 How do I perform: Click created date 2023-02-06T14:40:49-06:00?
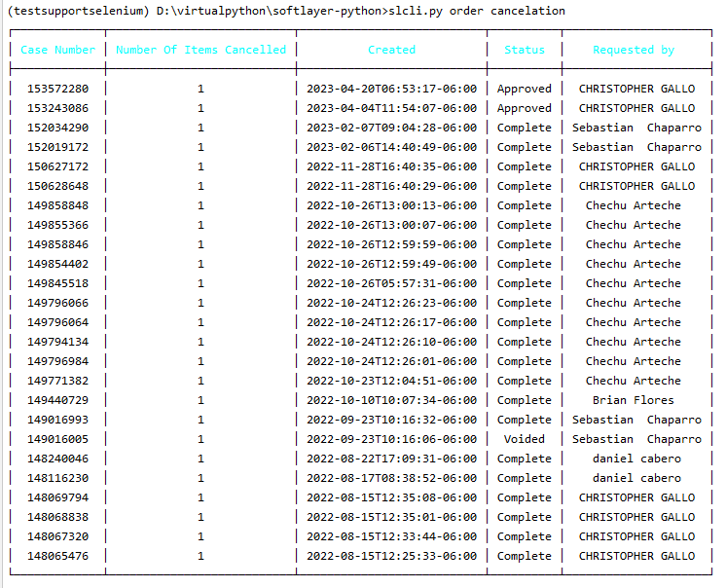pyautogui.click(x=391, y=147)
